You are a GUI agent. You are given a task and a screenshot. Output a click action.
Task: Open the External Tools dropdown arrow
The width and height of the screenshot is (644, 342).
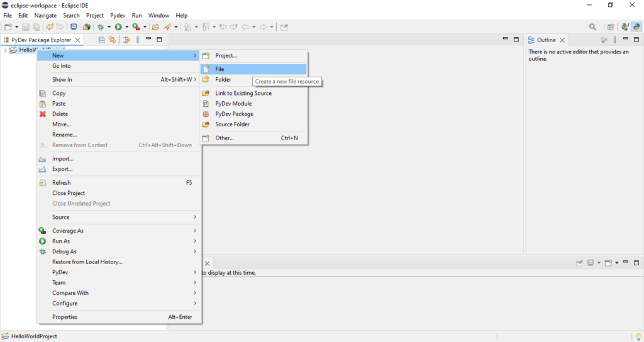coord(145,27)
